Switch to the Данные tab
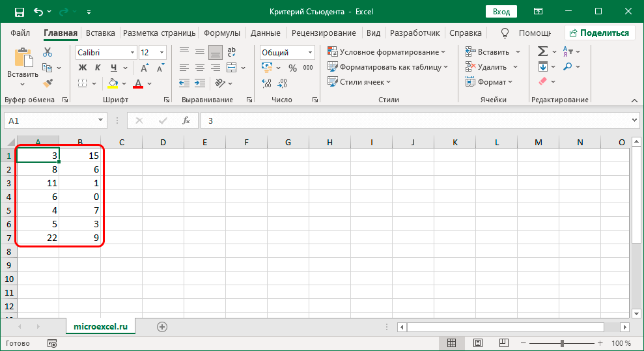 pos(265,33)
